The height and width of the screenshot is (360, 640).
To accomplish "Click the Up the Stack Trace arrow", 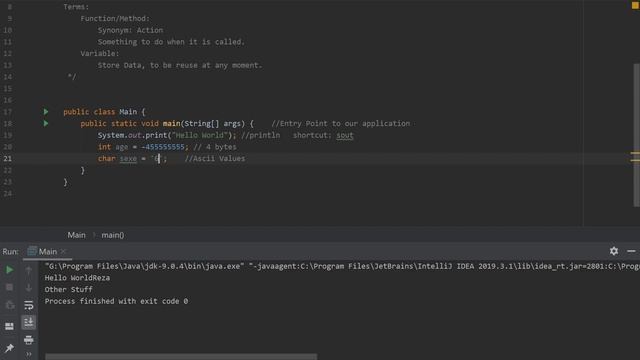I will click(x=29, y=270).
